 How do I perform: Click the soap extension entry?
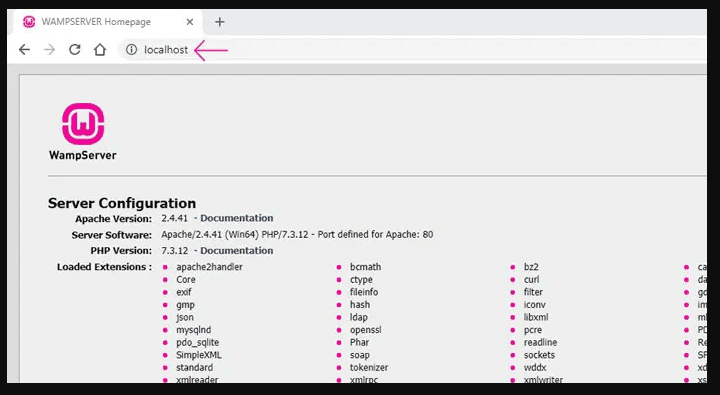[x=360, y=355]
